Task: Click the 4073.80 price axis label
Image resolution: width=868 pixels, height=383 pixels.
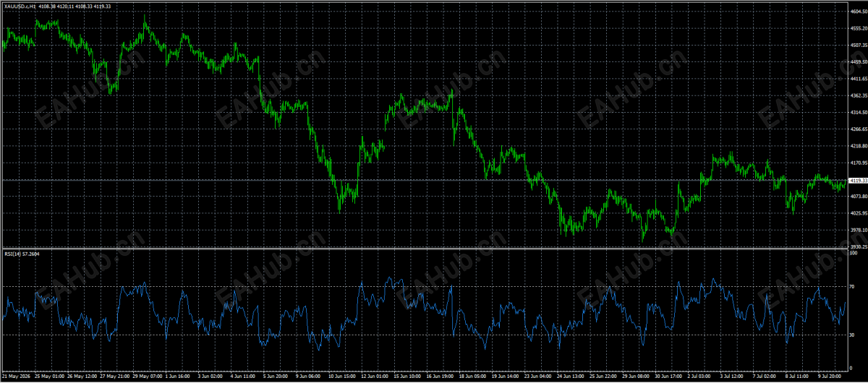Action: pos(859,197)
